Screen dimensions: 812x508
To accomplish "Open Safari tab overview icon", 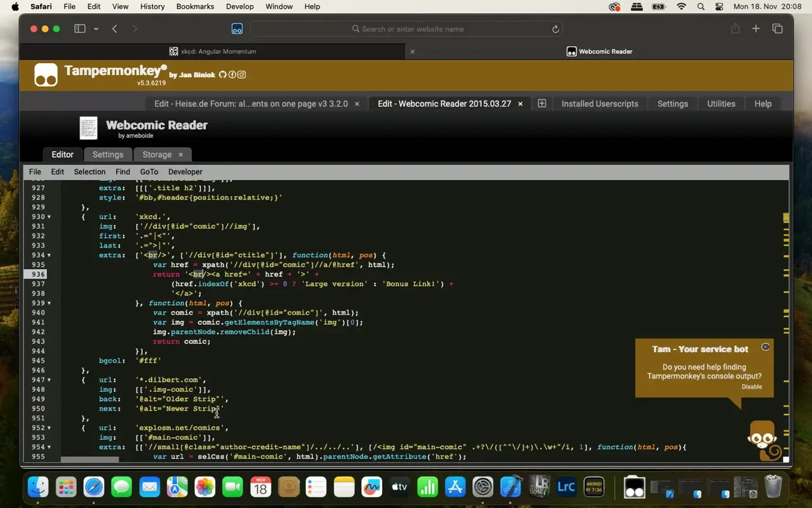I will 777,29.
